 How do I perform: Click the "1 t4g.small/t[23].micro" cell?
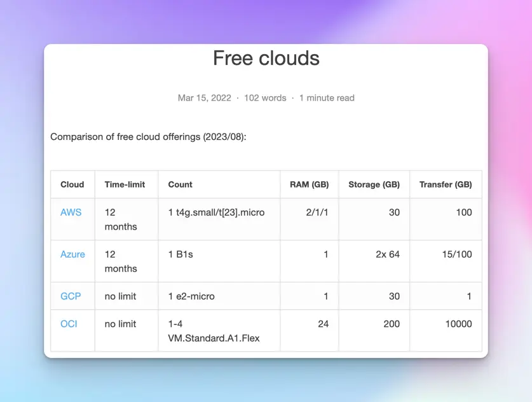point(216,212)
